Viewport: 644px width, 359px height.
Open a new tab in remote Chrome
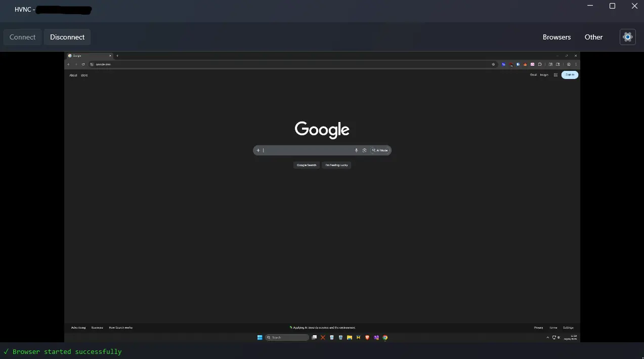coord(117,56)
